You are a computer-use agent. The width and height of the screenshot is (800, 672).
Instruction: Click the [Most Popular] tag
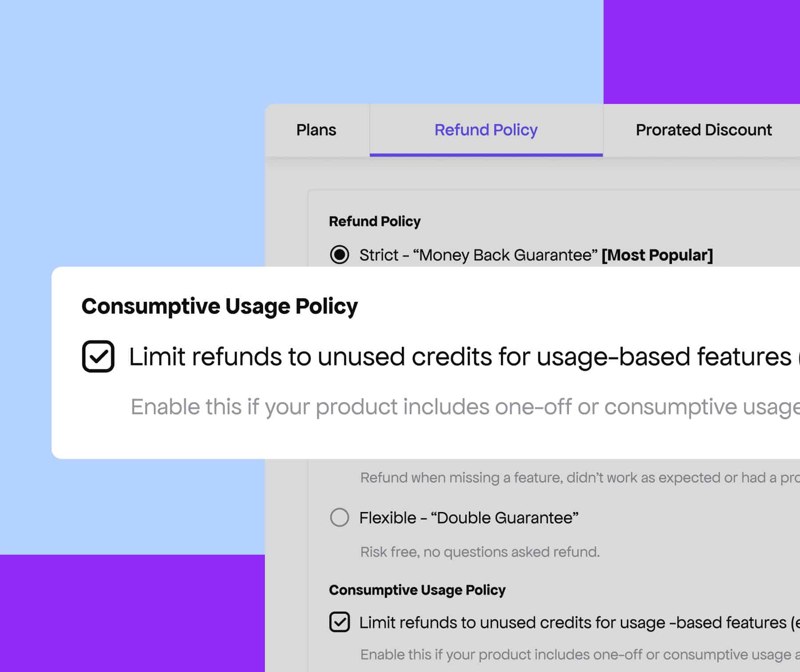(657, 255)
